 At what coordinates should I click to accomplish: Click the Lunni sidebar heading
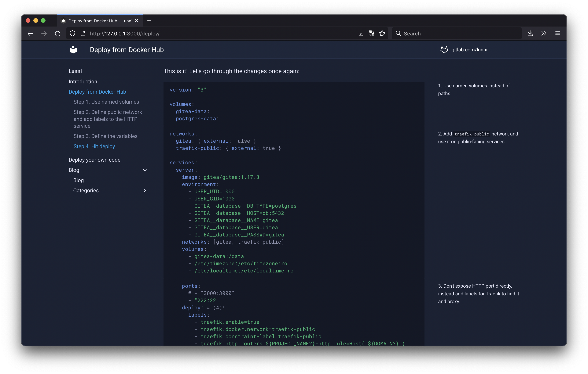coord(75,71)
